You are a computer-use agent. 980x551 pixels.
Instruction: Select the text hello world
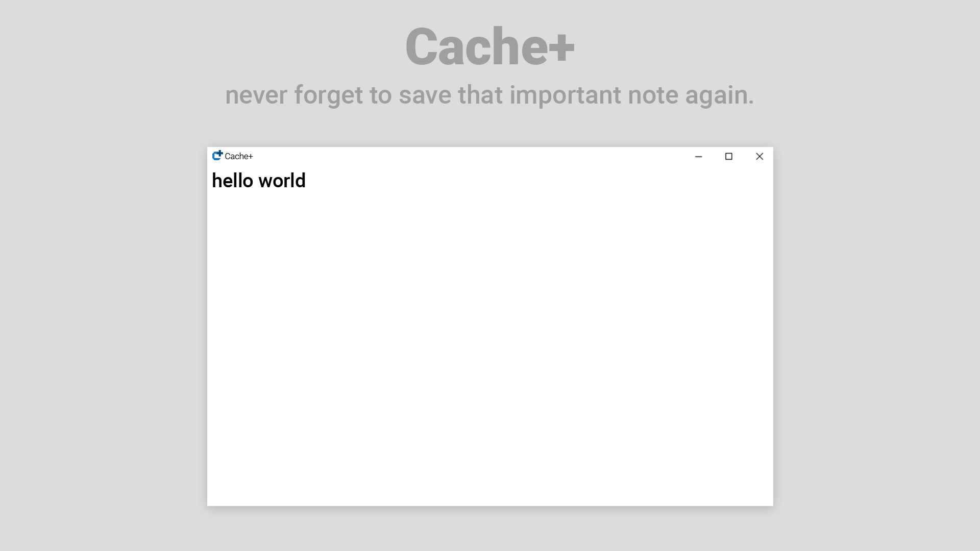click(259, 181)
